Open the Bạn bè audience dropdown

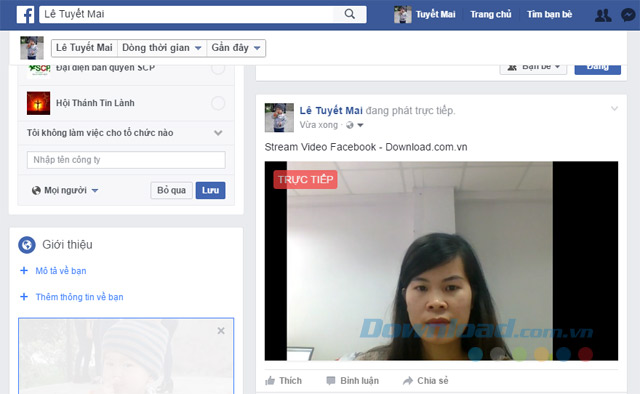point(533,68)
